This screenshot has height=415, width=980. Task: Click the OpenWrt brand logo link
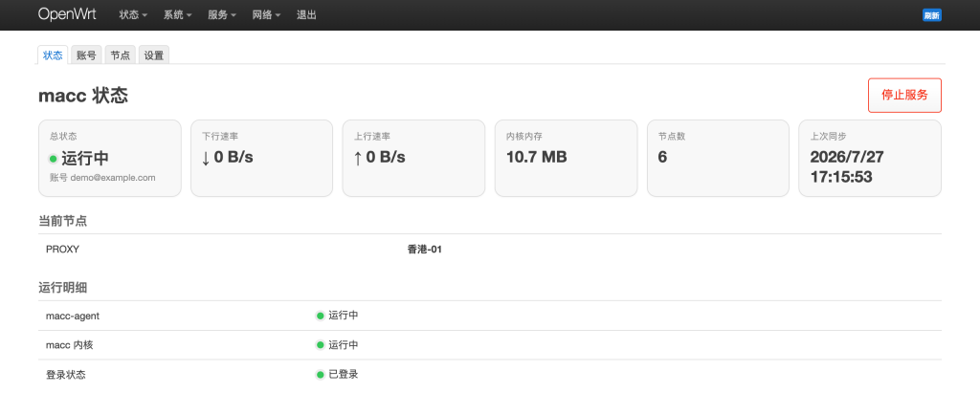[x=67, y=14]
